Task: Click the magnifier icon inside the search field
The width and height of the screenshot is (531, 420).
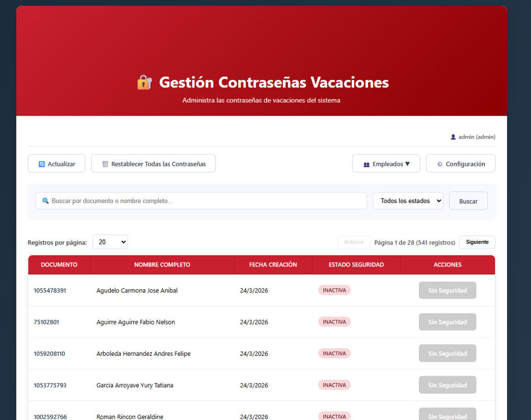Action: pos(46,201)
